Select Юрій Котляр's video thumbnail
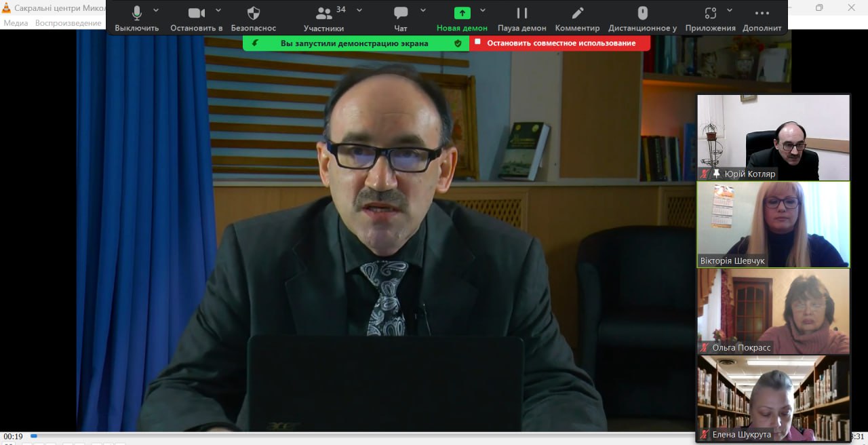 [773, 137]
